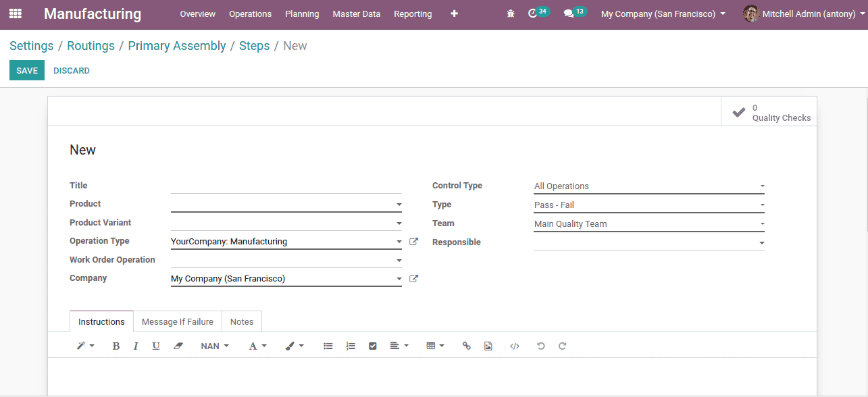The width and height of the screenshot is (868, 397).
Task: Toggle the unordered bullet list
Action: click(328, 346)
